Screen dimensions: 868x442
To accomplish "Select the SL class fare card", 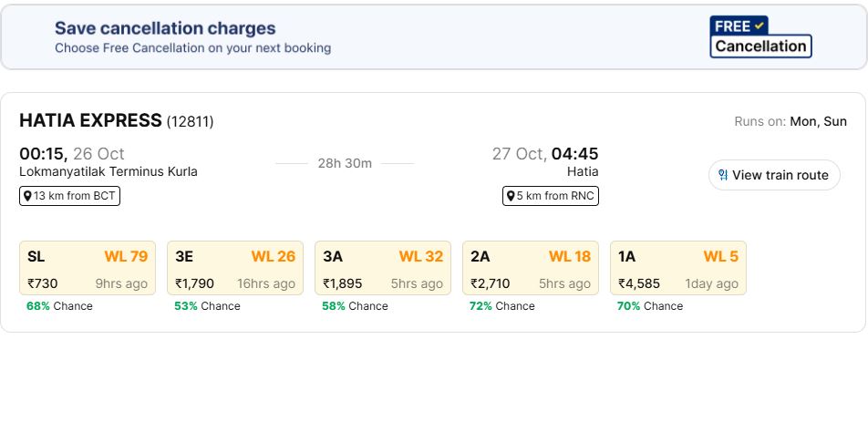I will (88, 268).
